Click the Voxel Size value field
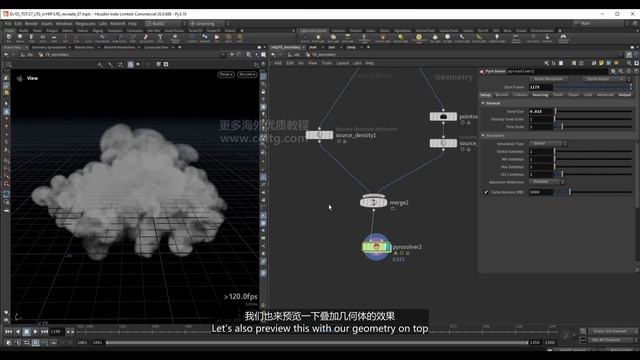640x360 pixels. (x=541, y=111)
